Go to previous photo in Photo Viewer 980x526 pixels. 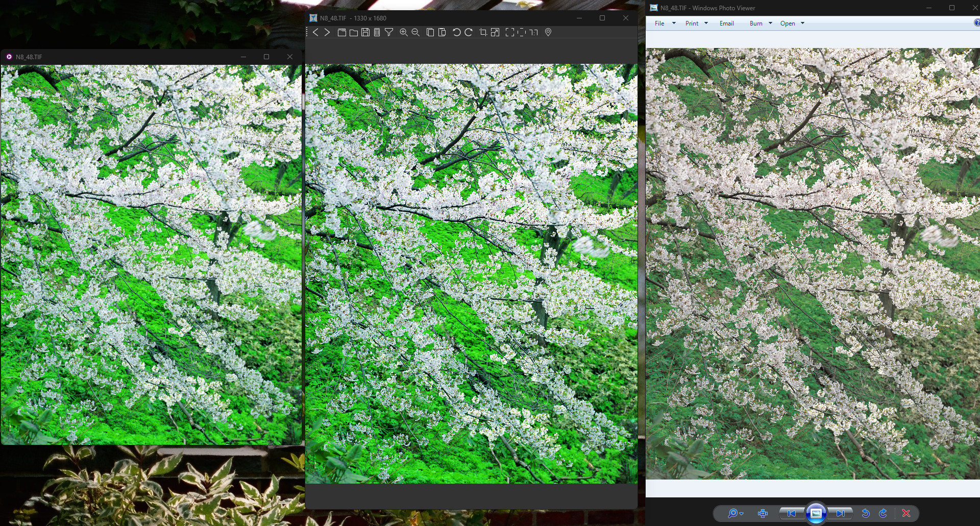[792, 513]
